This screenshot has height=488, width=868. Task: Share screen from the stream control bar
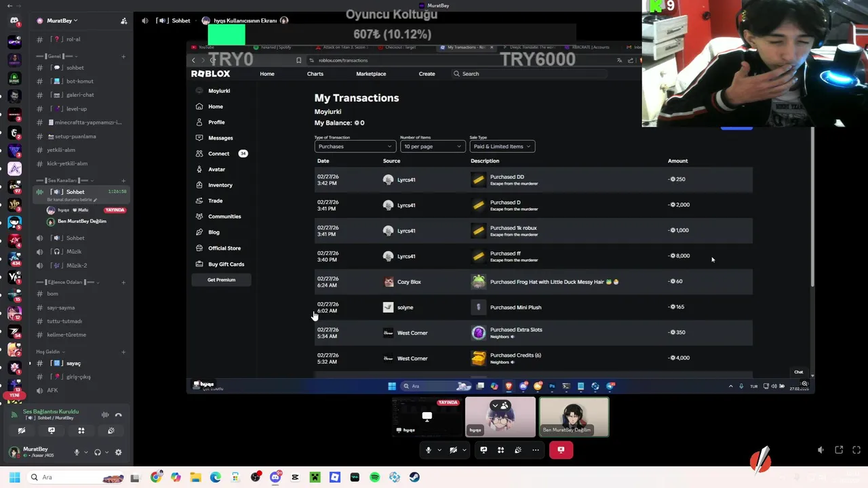point(484,450)
